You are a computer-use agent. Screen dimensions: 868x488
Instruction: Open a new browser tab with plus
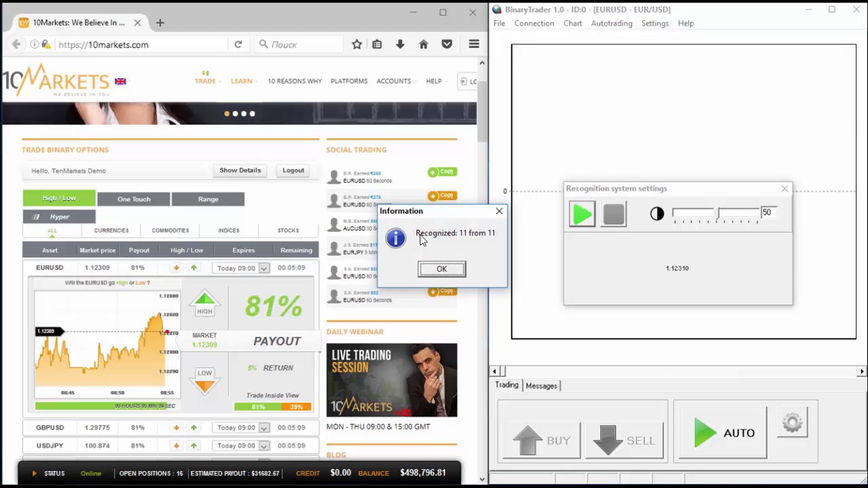pyautogui.click(x=160, y=22)
